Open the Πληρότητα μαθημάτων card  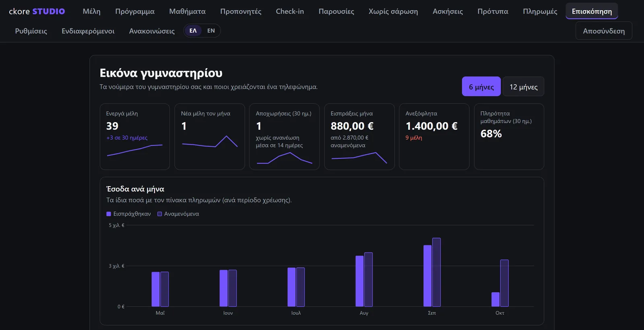(x=509, y=137)
